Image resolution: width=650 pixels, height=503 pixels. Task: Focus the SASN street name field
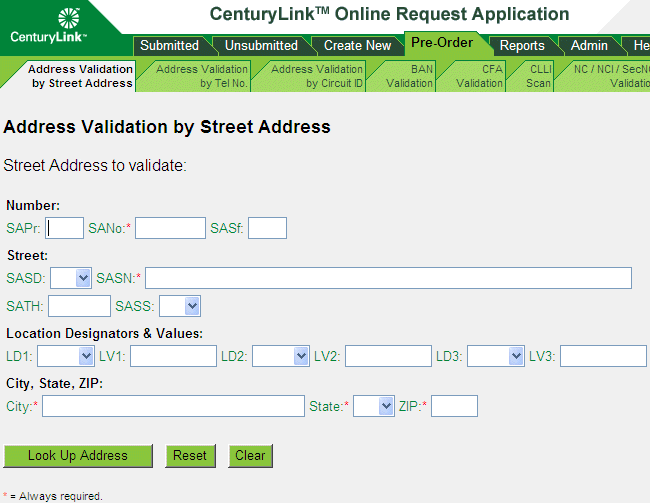(x=388, y=278)
